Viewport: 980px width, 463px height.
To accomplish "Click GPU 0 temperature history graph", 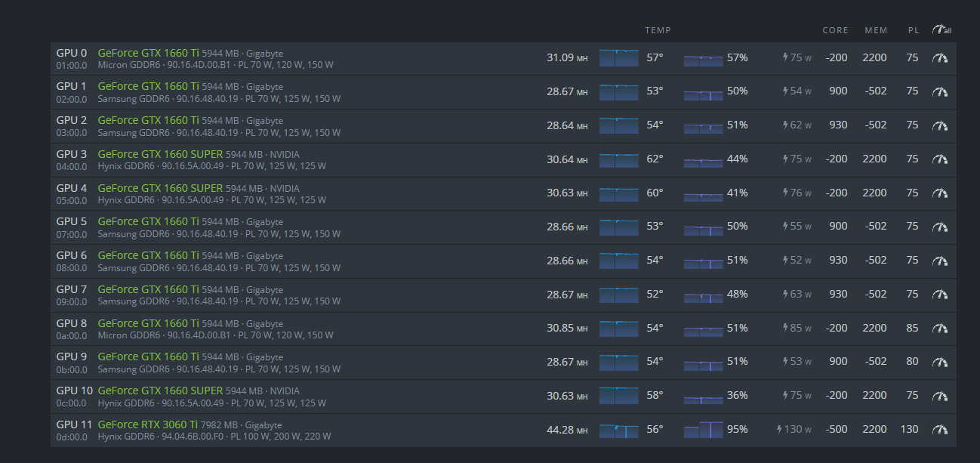I will coord(618,58).
